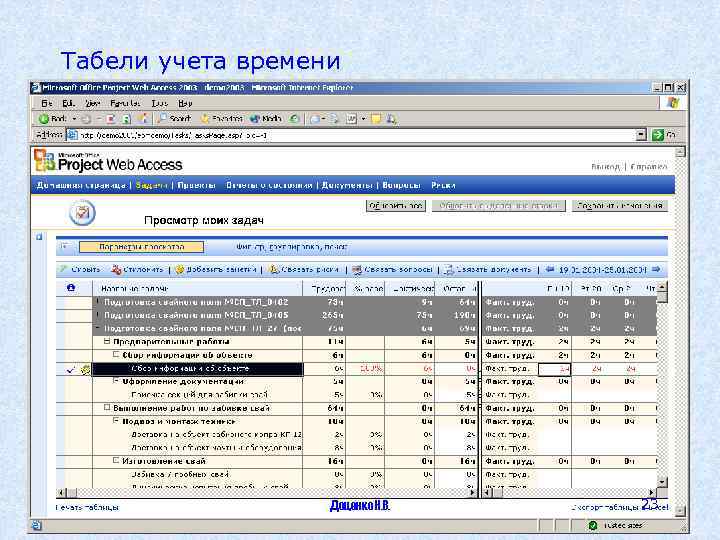
Task: Open the Media pane
Action: click(266, 119)
